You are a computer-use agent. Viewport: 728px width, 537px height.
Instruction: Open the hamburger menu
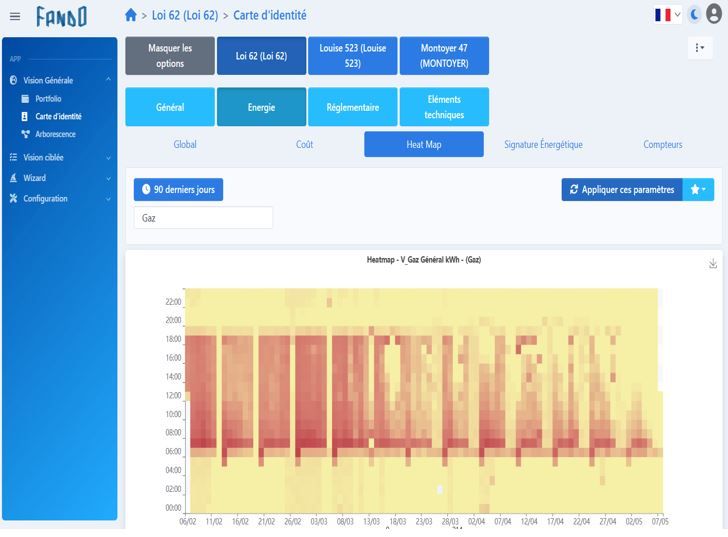15,16
